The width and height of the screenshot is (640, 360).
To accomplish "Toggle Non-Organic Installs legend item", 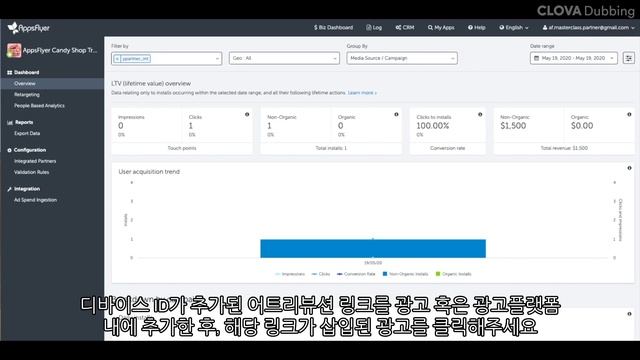I will click(x=405, y=274).
